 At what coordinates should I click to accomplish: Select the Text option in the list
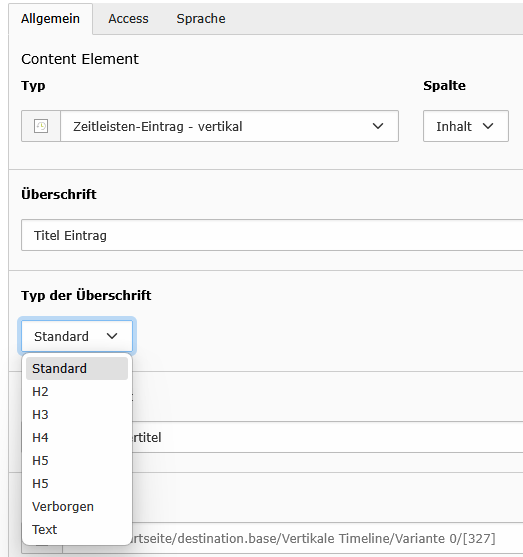pyautogui.click(x=77, y=530)
